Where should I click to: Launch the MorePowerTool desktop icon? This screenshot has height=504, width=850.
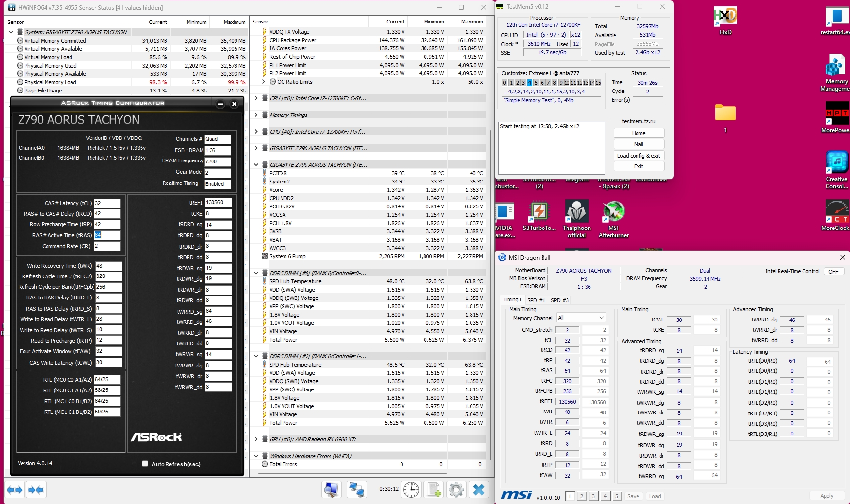pos(836,117)
